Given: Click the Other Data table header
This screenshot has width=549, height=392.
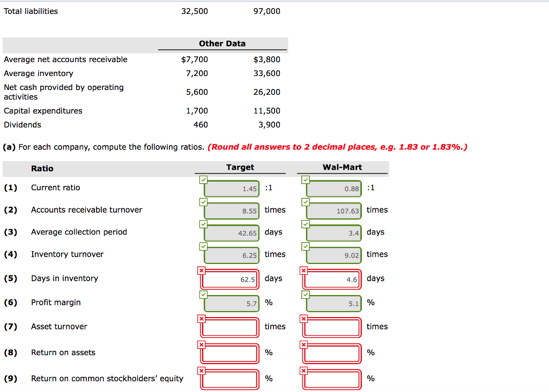Looking at the screenshot, I should pyautogui.click(x=222, y=43).
